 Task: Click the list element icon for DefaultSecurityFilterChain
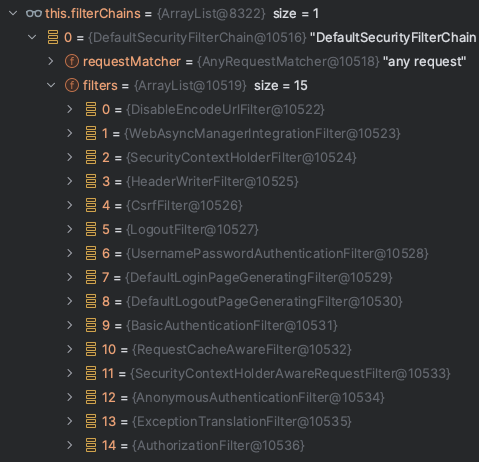click(53, 37)
